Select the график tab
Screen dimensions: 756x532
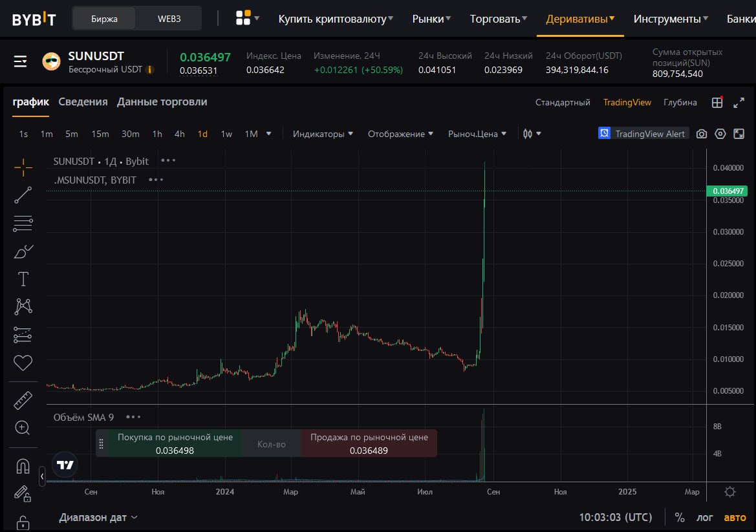31,101
